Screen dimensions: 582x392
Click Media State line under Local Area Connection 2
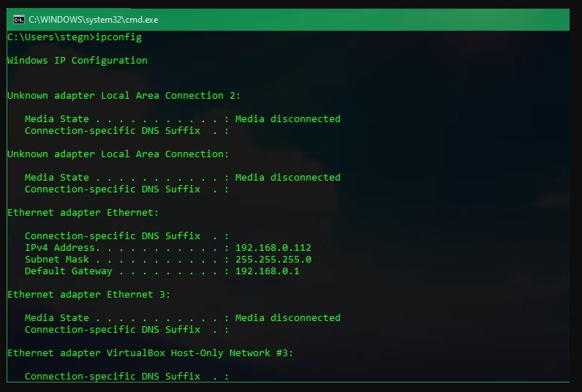(x=183, y=119)
